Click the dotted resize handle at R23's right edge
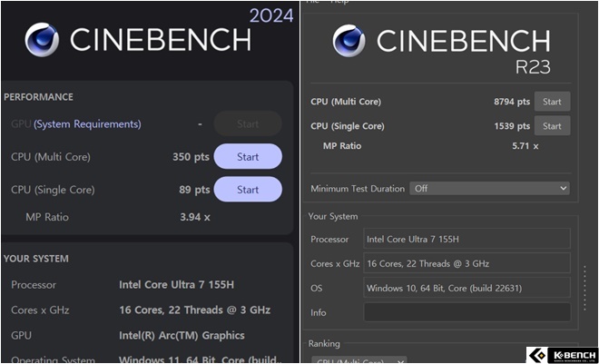Image resolution: width=599 pixels, height=364 pixels. [x=584, y=288]
